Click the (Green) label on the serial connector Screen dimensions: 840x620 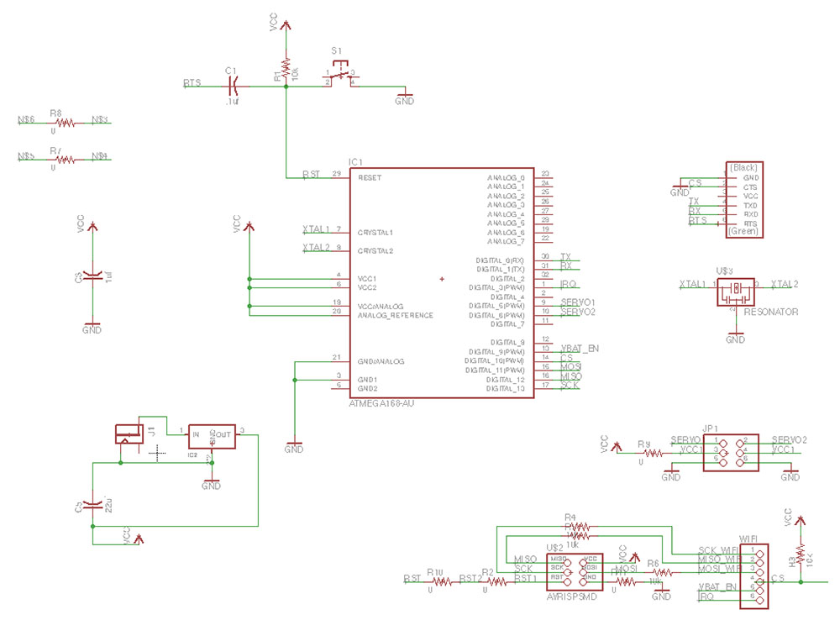[x=743, y=232]
